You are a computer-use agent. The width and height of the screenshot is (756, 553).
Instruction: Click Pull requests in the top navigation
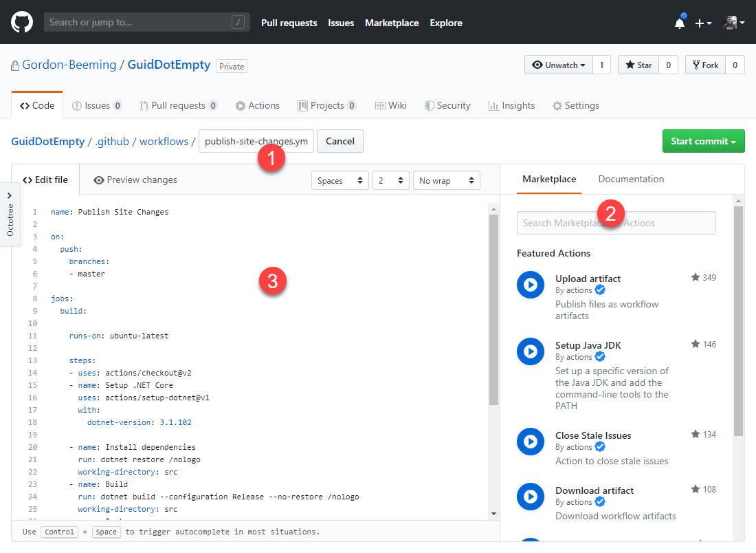[289, 23]
